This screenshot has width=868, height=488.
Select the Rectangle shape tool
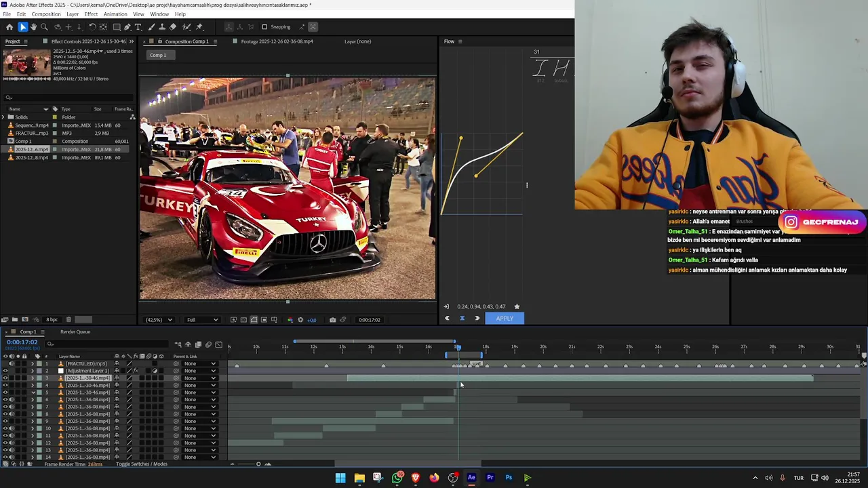(x=117, y=27)
